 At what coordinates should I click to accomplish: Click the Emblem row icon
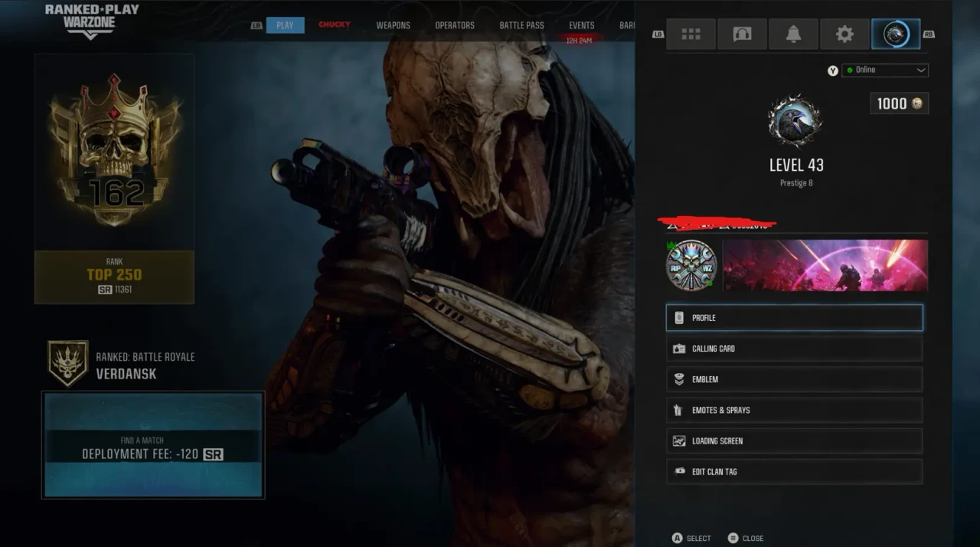[x=678, y=379]
